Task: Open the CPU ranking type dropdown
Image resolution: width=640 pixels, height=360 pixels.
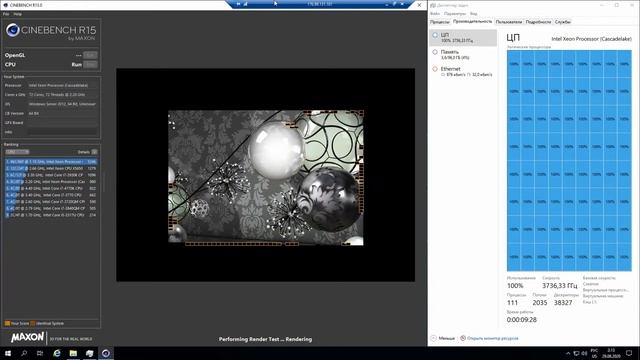Action: [x=17, y=152]
